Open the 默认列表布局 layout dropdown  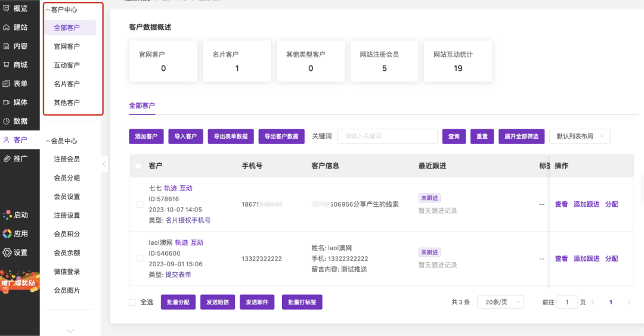pyautogui.click(x=579, y=136)
